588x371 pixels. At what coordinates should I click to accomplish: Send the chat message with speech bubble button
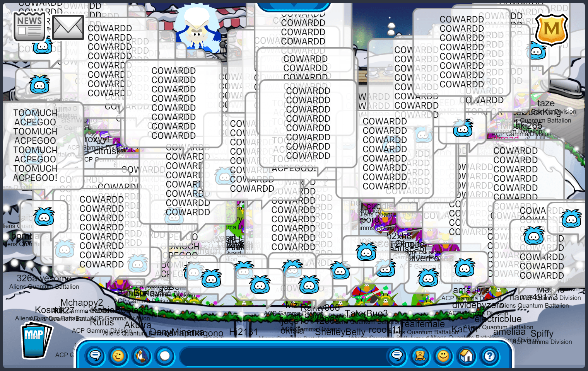397,356
